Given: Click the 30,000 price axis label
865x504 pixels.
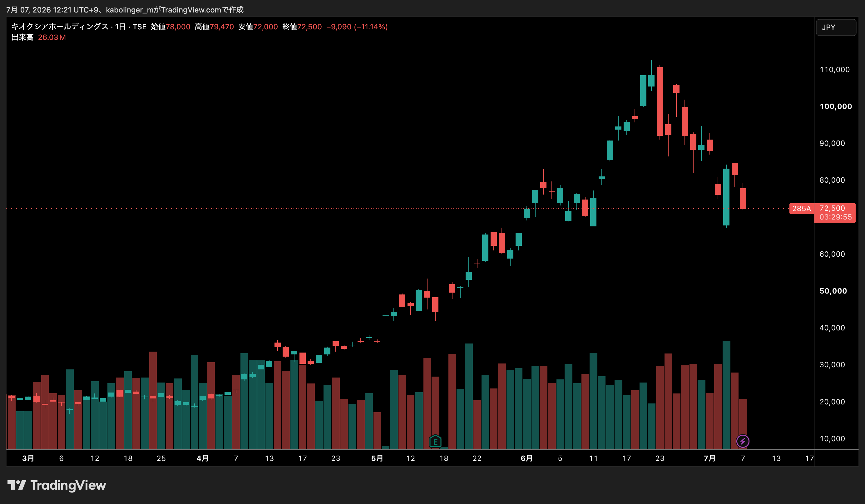Looking at the screenshot, I should [x=832, y=365].
